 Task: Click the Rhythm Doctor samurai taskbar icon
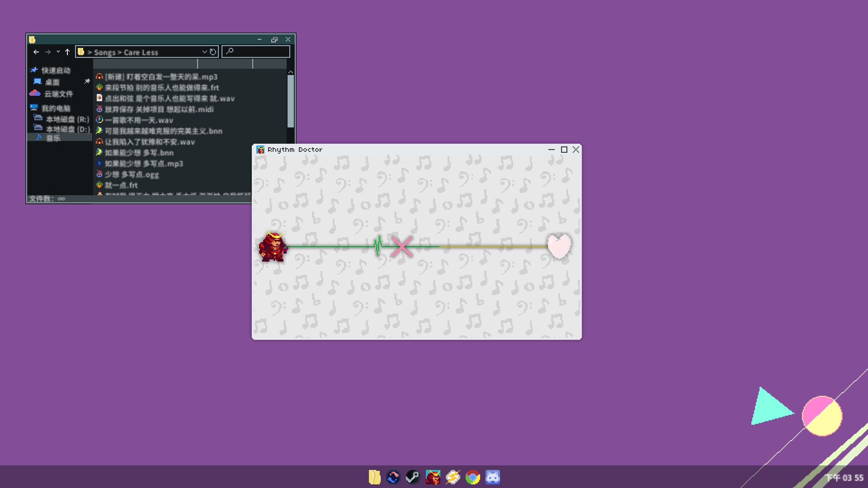pos(433,477)
